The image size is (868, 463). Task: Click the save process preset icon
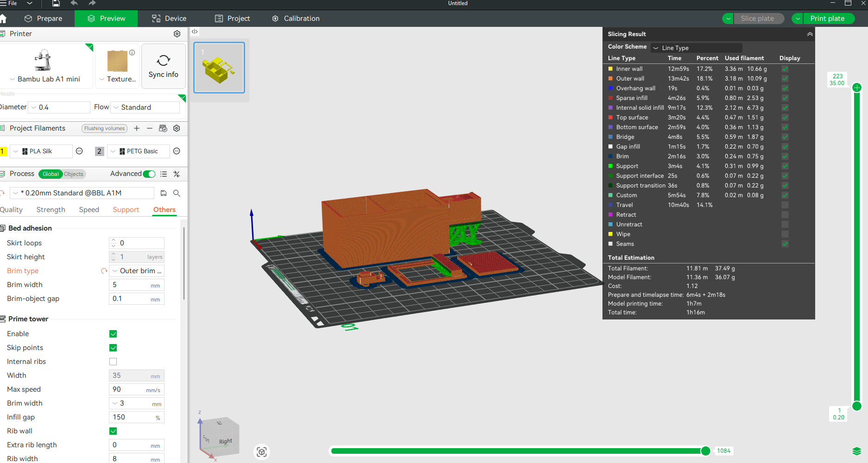[x=164, y=193]
